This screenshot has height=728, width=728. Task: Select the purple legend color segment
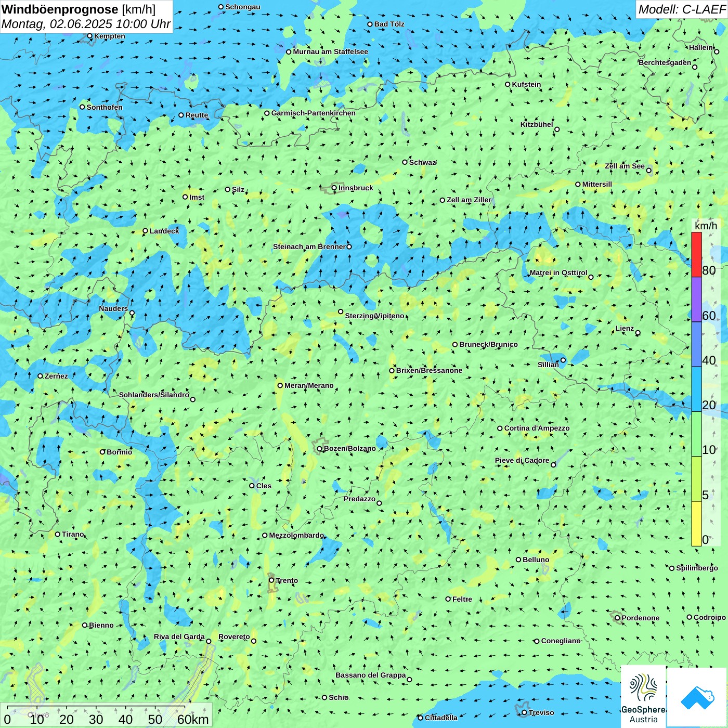pos(696,300)
